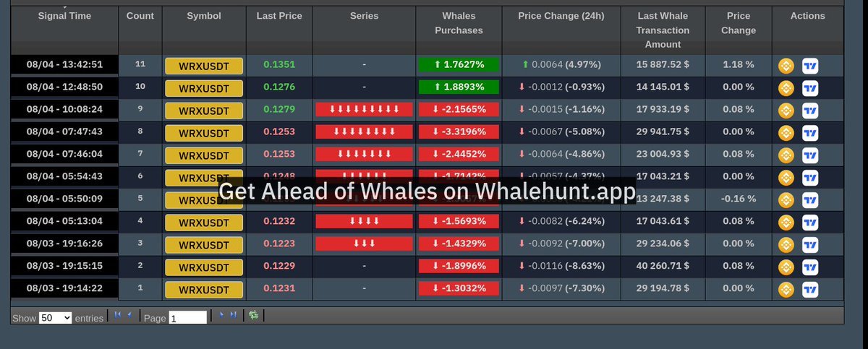The image size is (868, 349).
Task: Click signal time 08/04 - 13:42:51
Action: click(64, 64)
